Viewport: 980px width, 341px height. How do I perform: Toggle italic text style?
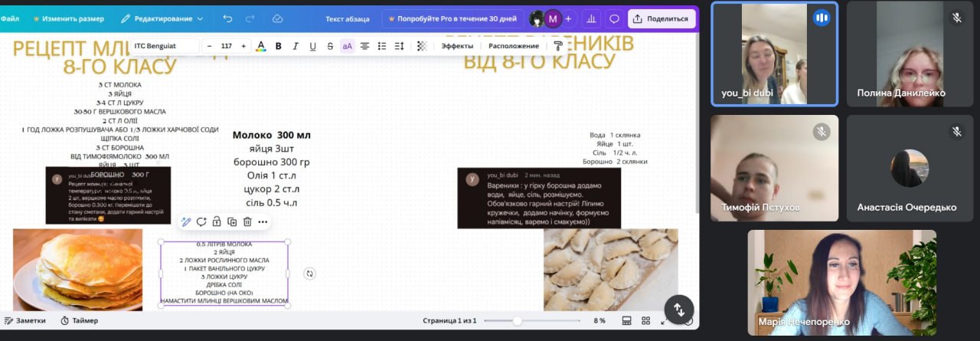[295, 46]
